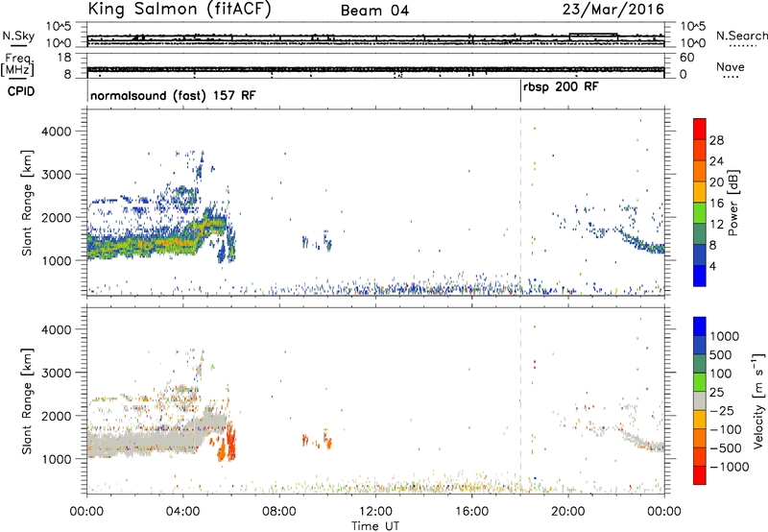Click the 'CPID' row label
The height and width of the screenshot is (532, 768).
click(x=21, y=91)
